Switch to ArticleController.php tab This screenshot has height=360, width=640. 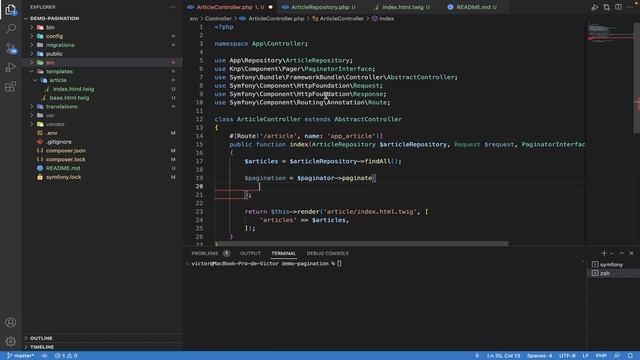tap(229, 7)
